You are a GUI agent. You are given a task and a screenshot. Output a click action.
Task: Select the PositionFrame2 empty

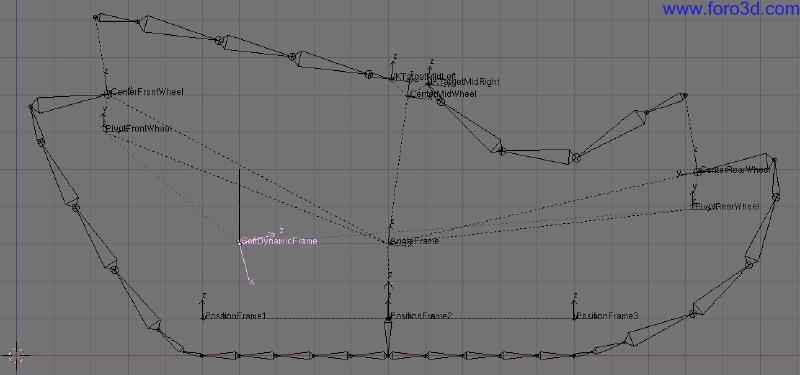(420, 316)
